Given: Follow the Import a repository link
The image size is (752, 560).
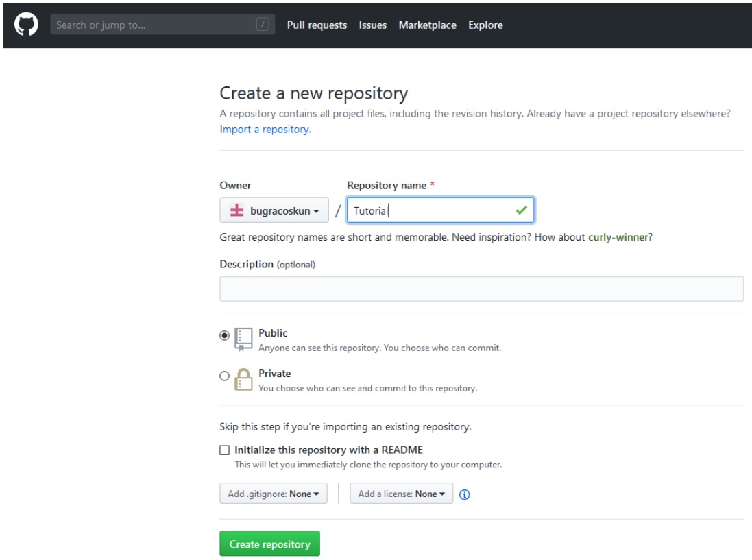Looking at the screenshot, I should (265, 129).
